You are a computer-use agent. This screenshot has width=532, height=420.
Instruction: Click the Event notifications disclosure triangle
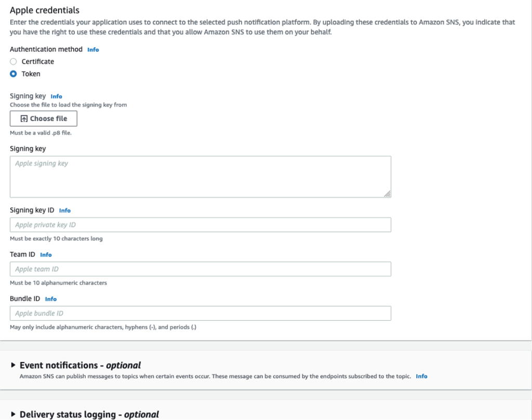pyautogui.click(x=12, y=365)
